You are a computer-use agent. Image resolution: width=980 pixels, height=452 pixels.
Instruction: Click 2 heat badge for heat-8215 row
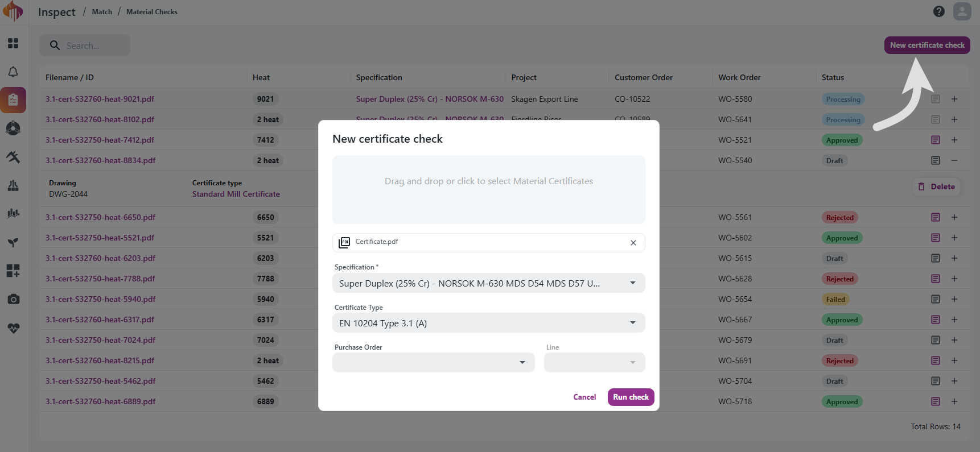coord(267,360)
